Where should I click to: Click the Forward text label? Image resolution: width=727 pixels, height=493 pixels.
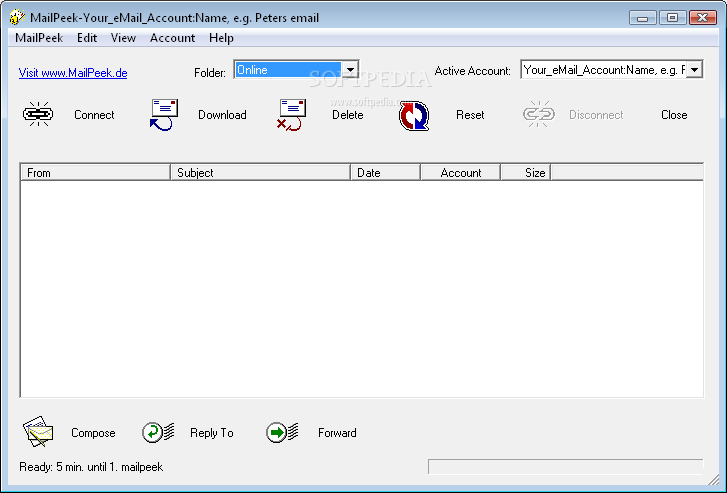click(x=337, y=433)
